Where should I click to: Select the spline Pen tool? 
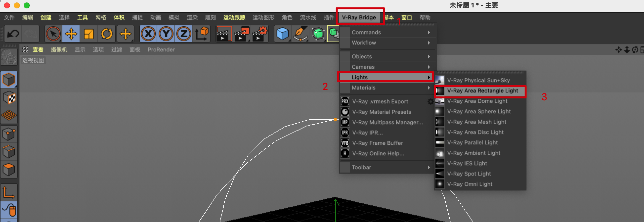pyautogui.click(x=301, y=34)
